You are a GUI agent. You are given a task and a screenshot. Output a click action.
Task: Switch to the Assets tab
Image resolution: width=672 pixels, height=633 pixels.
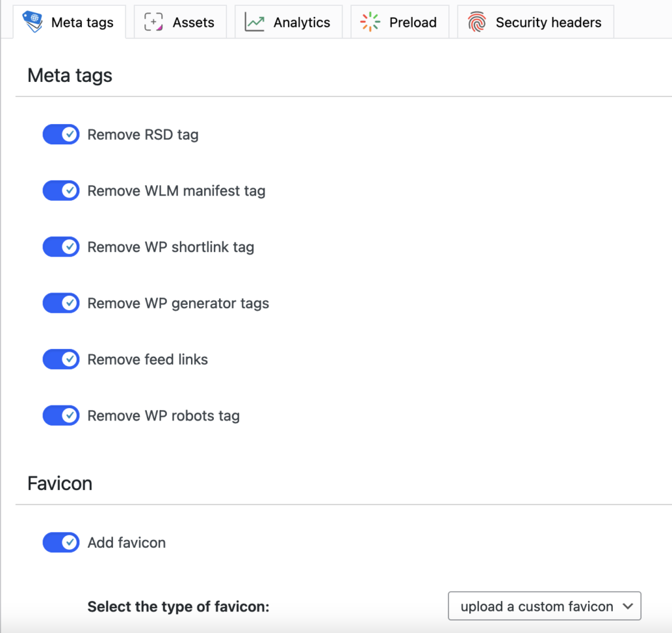[180, 22]
